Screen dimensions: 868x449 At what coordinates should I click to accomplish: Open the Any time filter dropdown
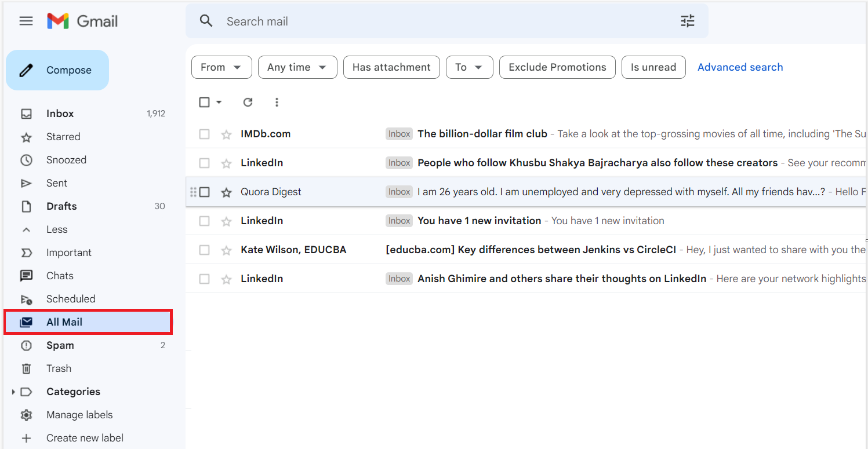point(297,67)
